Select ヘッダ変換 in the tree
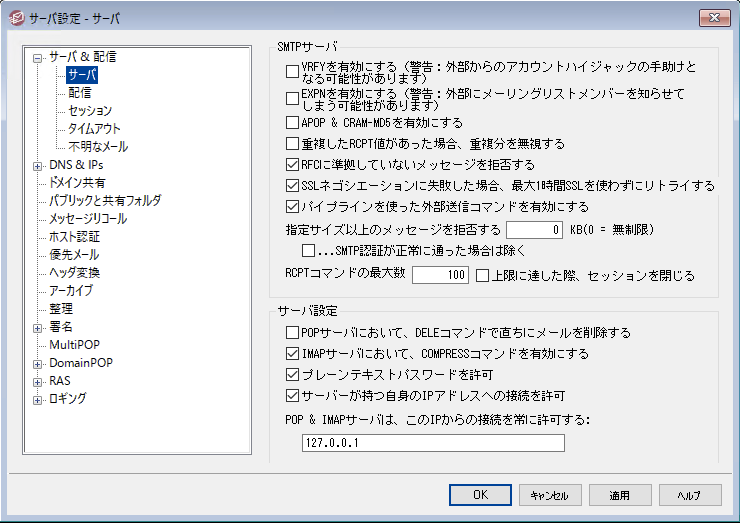 tap(74, 273)
